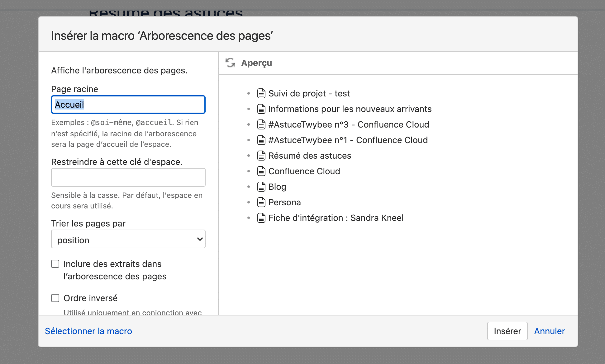The height and width of the screenshot is (364, 605).
Task: Click page icon next to Résumé des astuces
Action: (x=261, y=156)
